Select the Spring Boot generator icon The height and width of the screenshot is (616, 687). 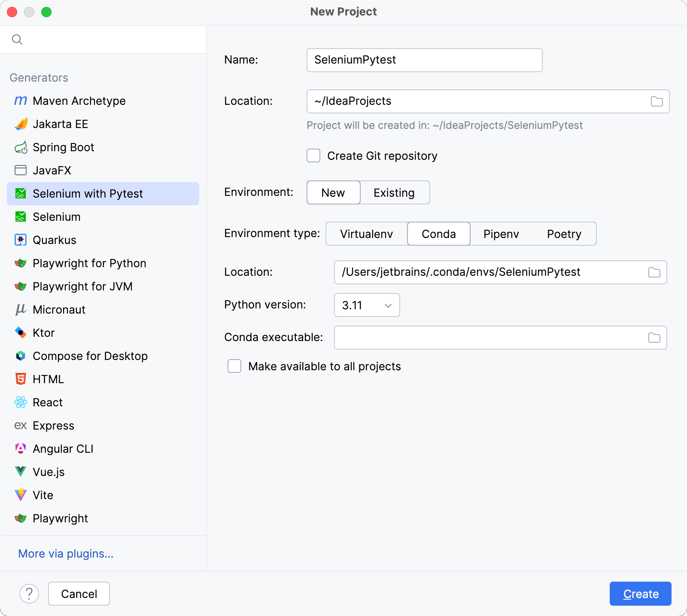(20, 147)
